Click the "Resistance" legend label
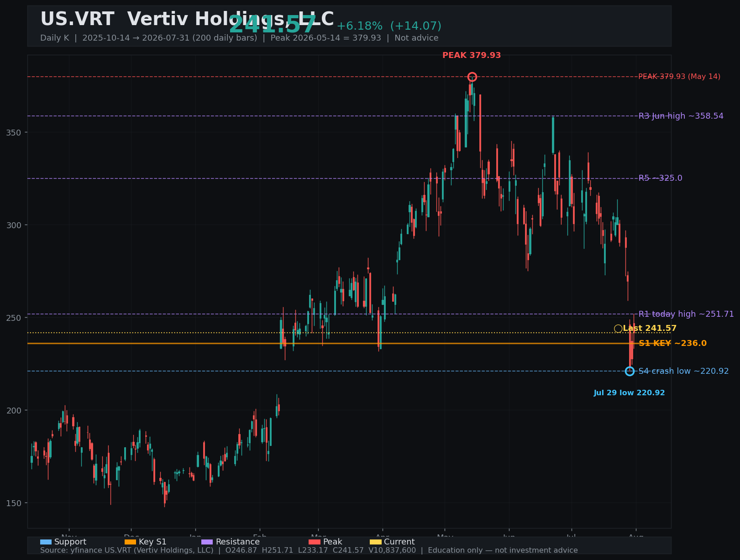 coord(238,542)
